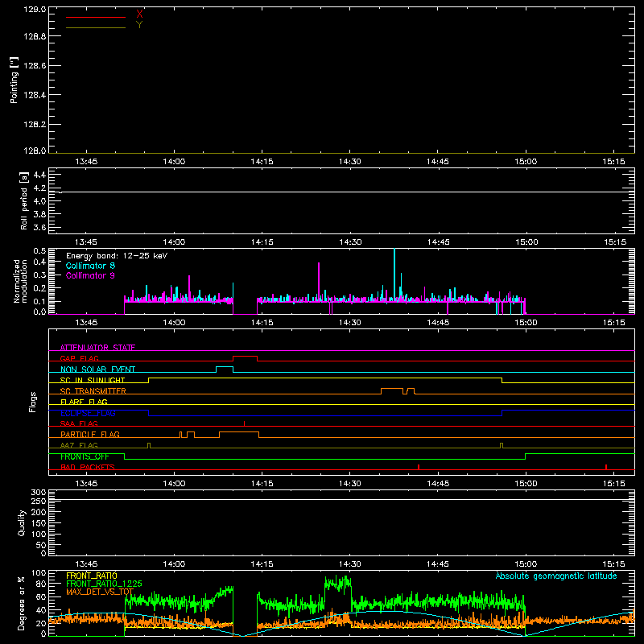This screenshot has width=644, height=644.
Task: Click the red X legend label
Action: [139, 14]
